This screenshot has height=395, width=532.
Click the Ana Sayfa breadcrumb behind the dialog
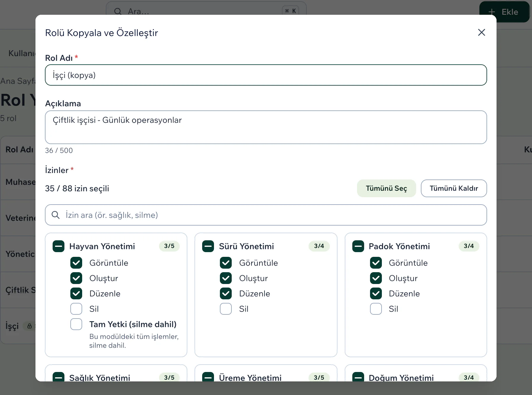pyautogui.click(x=18, y=81)
